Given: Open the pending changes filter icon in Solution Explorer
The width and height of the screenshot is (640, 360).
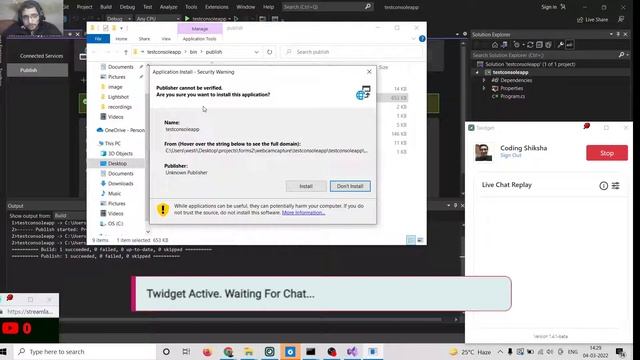Looking at the screenshot, I should [517, 45].
